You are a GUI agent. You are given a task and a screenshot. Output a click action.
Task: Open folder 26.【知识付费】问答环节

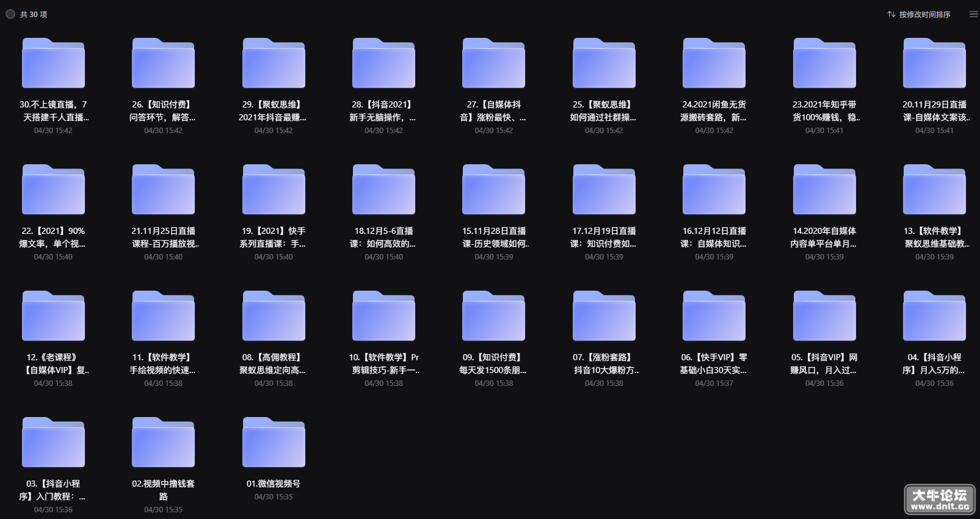(163, 63)
